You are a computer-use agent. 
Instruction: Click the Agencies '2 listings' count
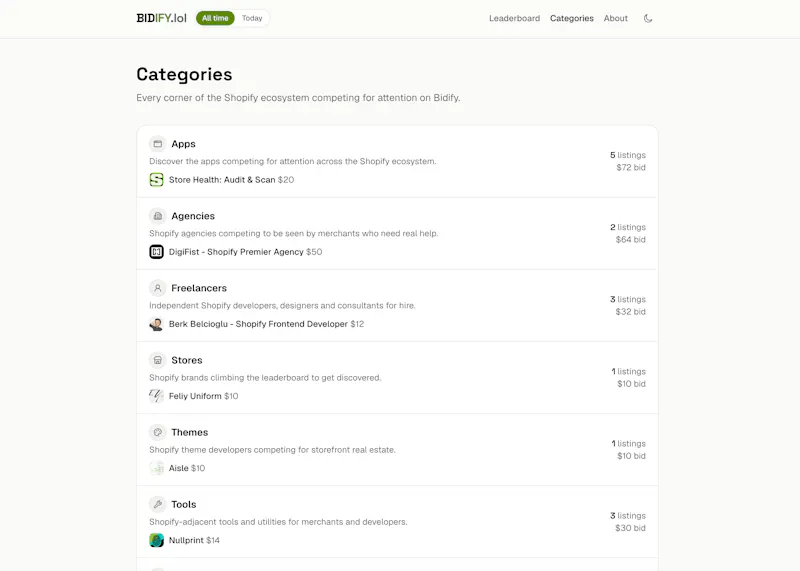[x=628, y=227]
